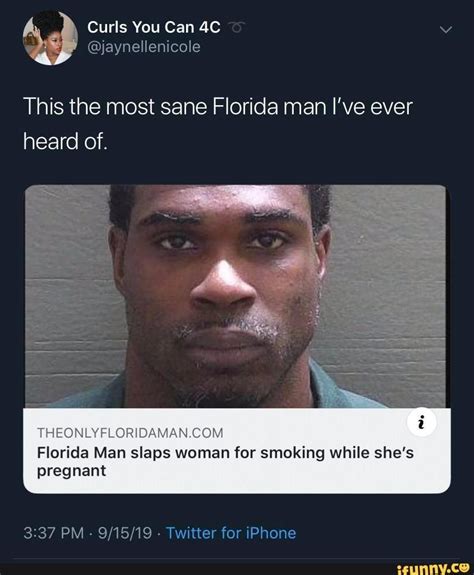Click the ifunny.co watermark logo
Viewport: 474px width, 575px height.
pyautogui.click(x=433, y=568)
